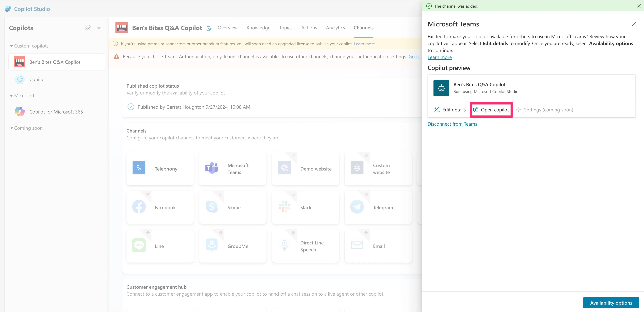Click Edit details in the copilot preview

[450, 110]
